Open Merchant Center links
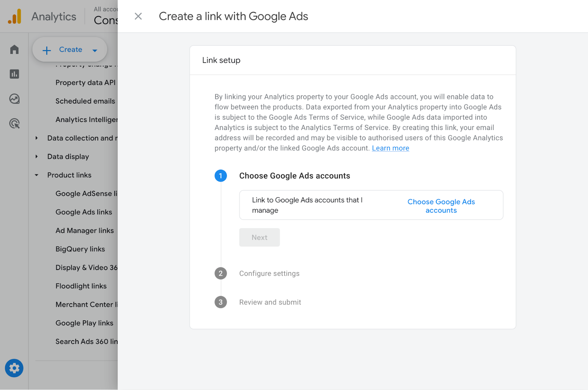 [x=87, y=304]
